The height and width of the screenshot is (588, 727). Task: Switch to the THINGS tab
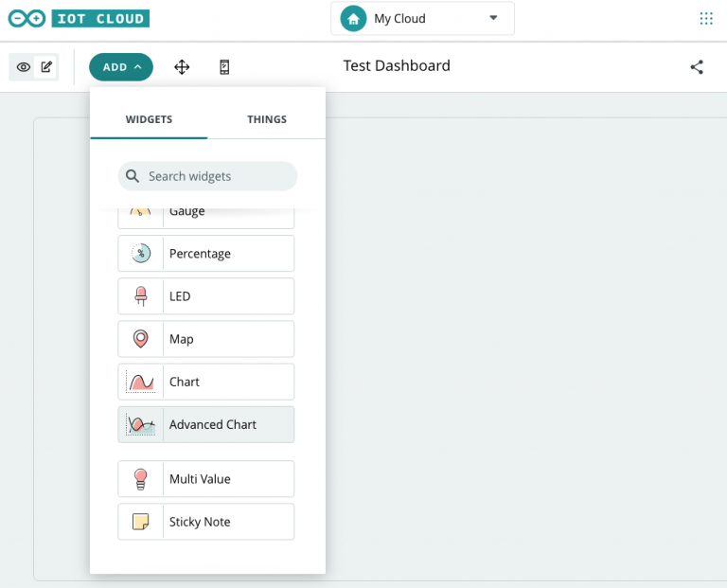[267, 119]
